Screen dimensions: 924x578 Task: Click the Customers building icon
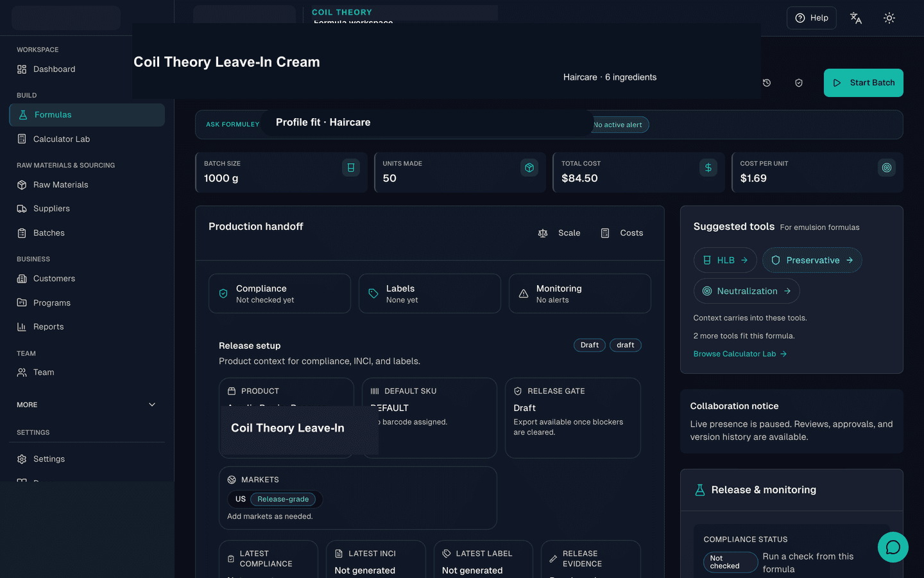22,279
